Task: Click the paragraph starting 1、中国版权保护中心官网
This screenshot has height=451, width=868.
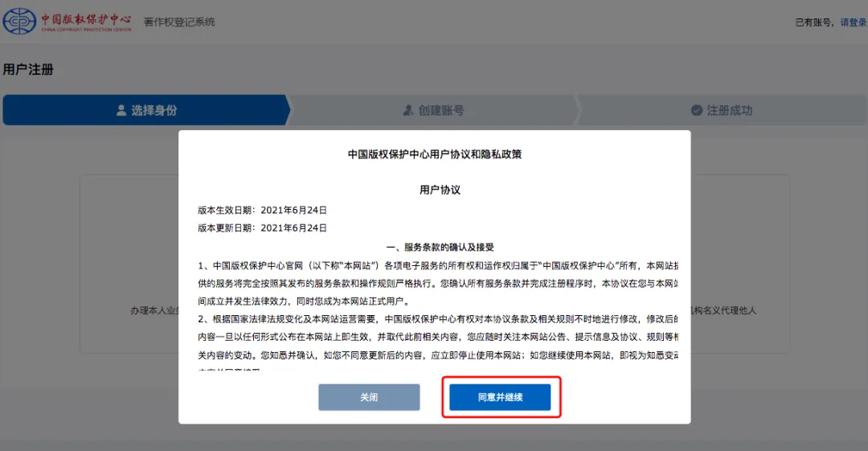Action: pos(438,283)
